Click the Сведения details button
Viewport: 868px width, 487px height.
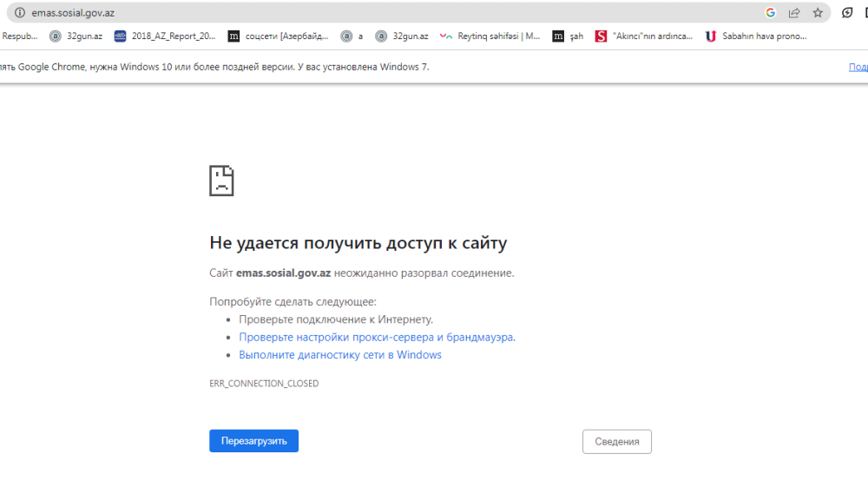(x=616, y=442)
